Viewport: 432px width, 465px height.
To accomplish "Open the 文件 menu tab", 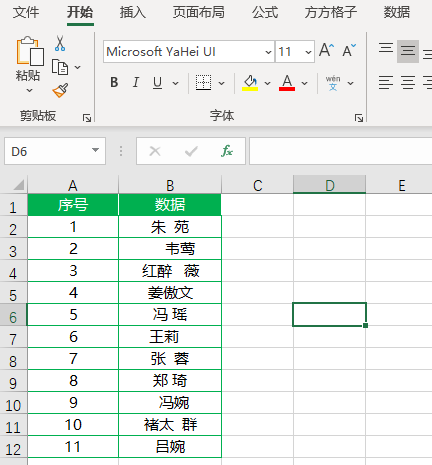I will (26, 13).
